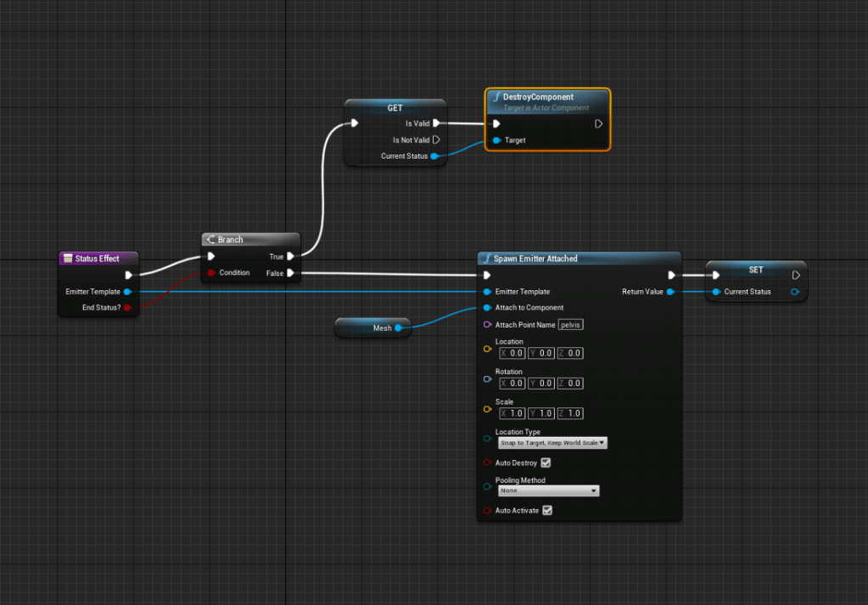Screen dimensions: 868x605
Task: Click the Branch node True execution pin
Action: tap(290, 256)
